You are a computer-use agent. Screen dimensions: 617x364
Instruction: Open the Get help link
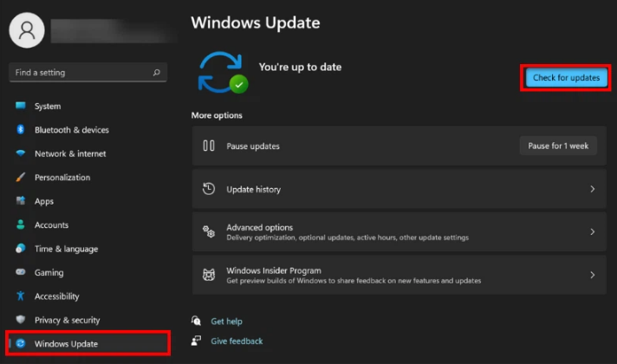(226, 321)
